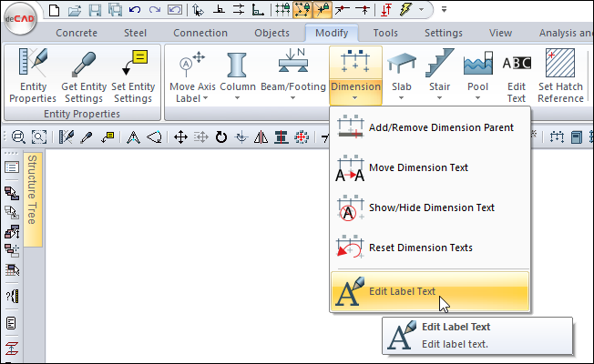Click Edit Label Text menu item

[430, 291]
